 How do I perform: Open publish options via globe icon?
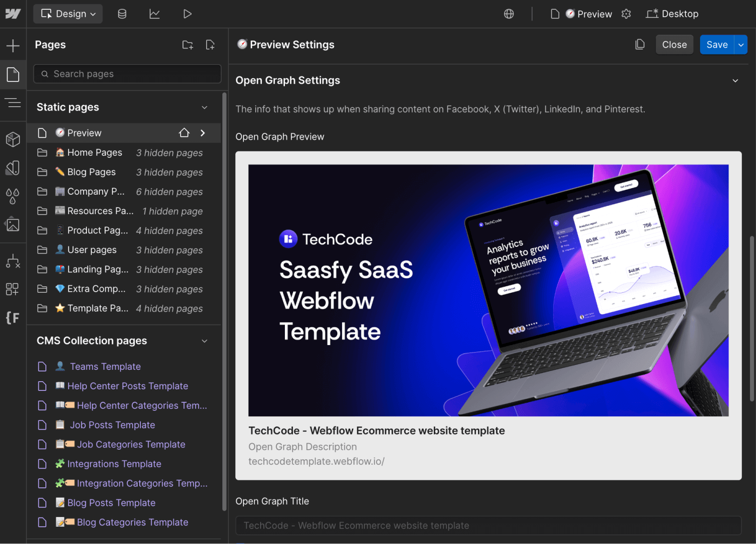point(508,13)
